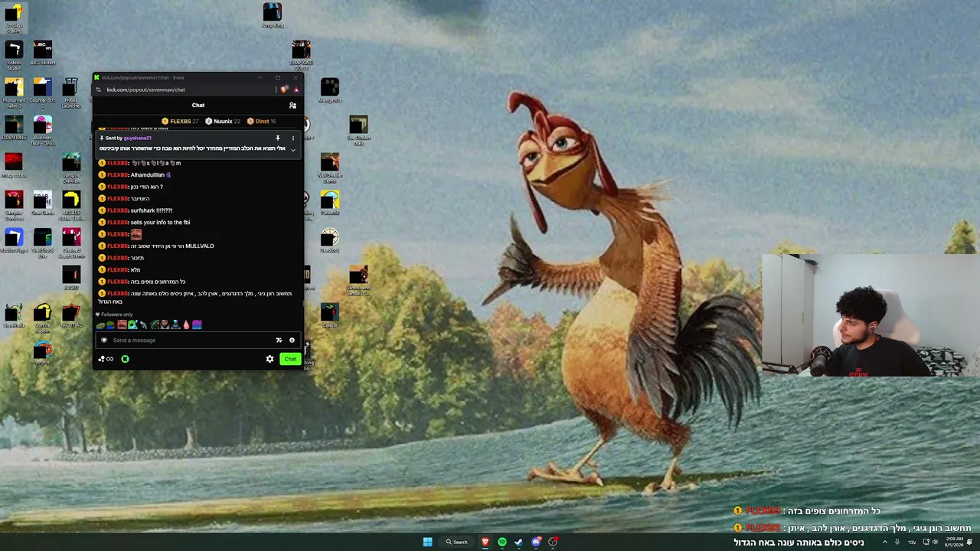The image size is (980, 551).
Task: Open the Deadlock desktop shortcut
Action: tap(330, 240)
